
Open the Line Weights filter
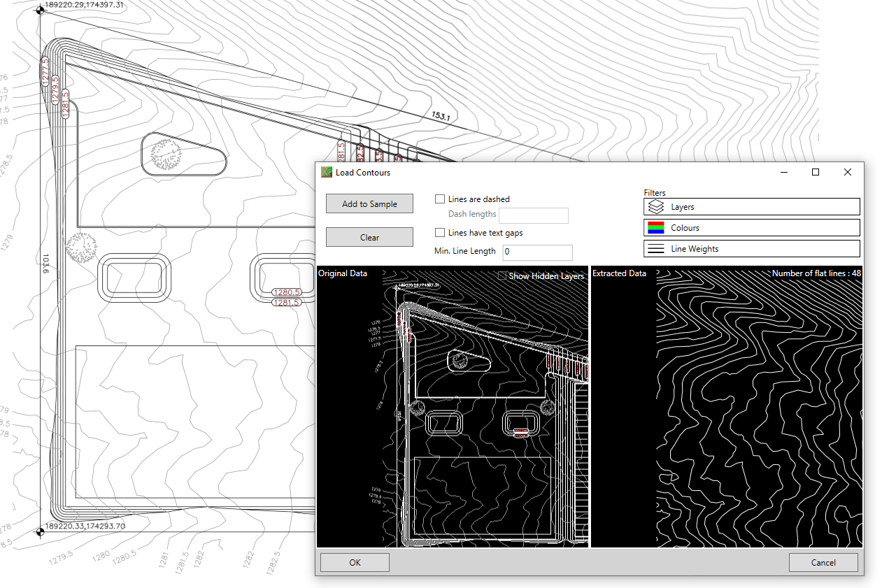click(x=752, y=248)
